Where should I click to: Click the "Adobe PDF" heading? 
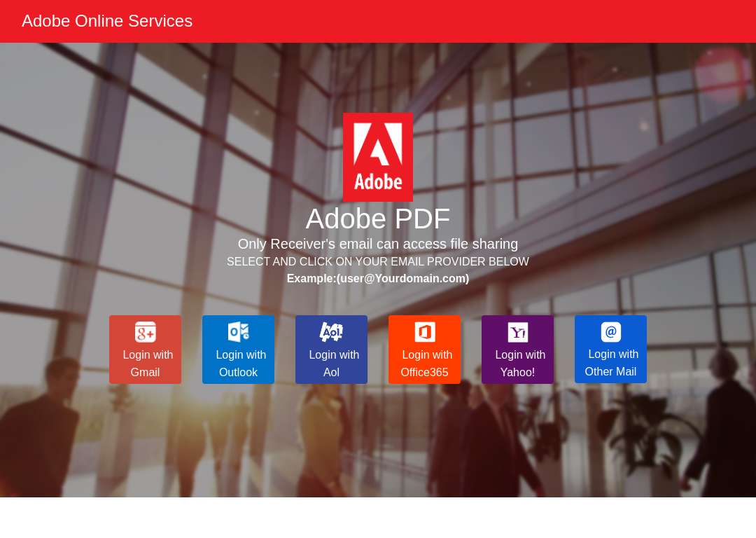(378, 219)
